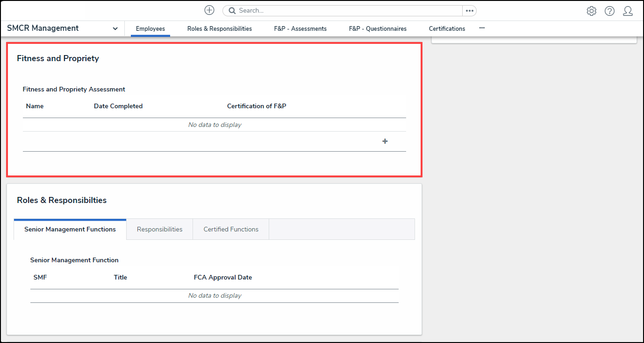
Task: Open the Certified Functions tab
Action: pos(231,229)
